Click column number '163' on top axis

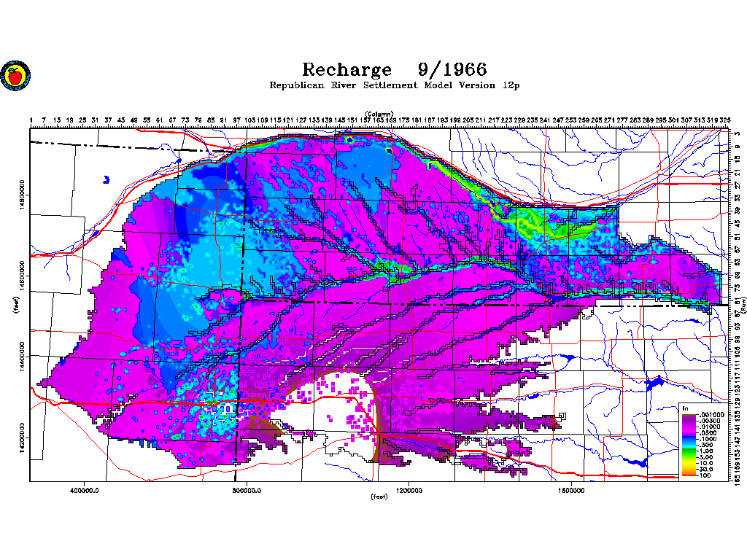coord(379,120)
